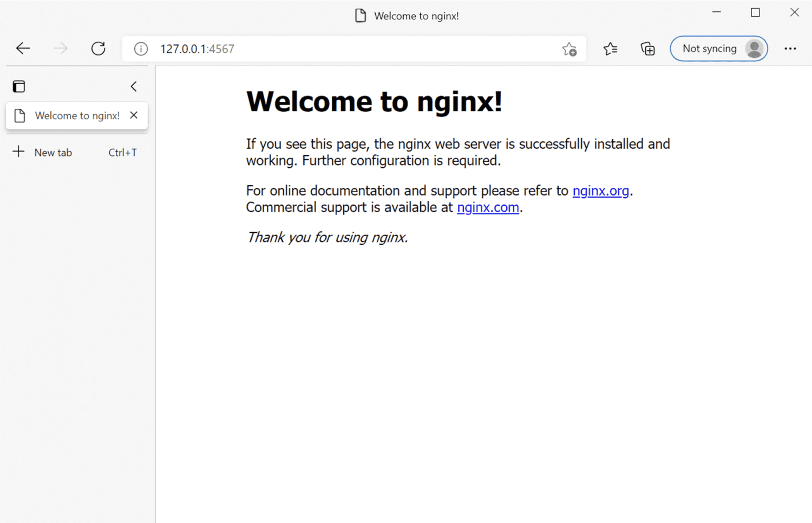Click the Ctrl+T shortcut label

click(x=122, y=153)
